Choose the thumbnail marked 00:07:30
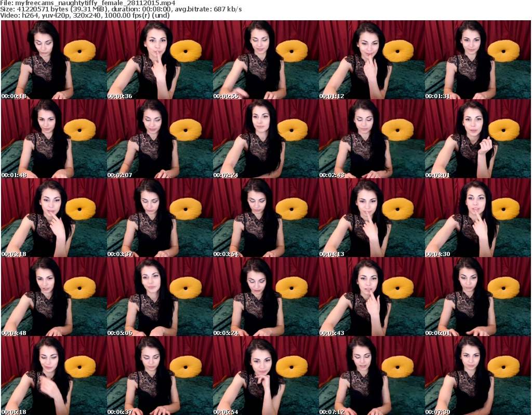 tap(478, 376)
